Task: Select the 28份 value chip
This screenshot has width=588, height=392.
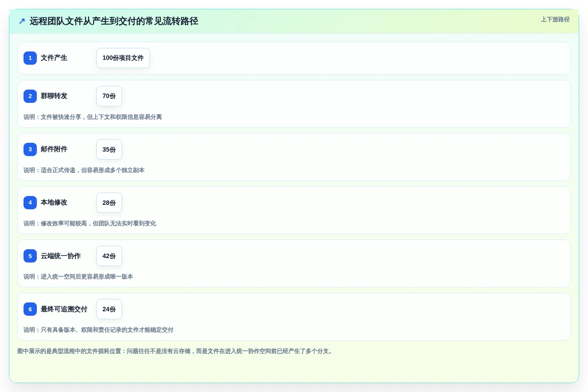Action: [x=109, y=203]
